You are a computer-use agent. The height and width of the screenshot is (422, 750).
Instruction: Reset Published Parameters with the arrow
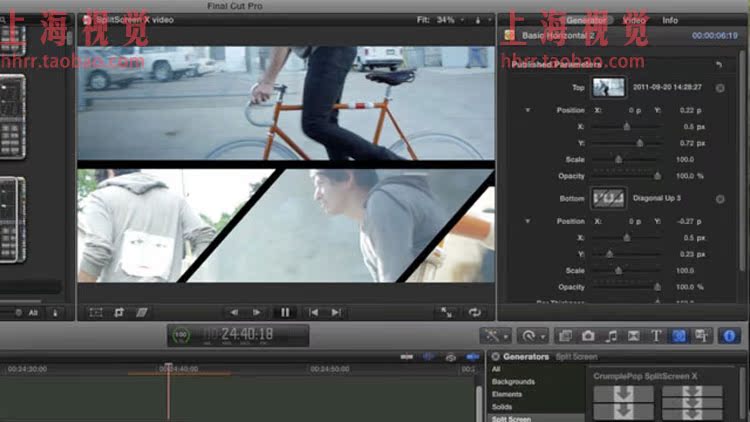click(x=718, y=65)
